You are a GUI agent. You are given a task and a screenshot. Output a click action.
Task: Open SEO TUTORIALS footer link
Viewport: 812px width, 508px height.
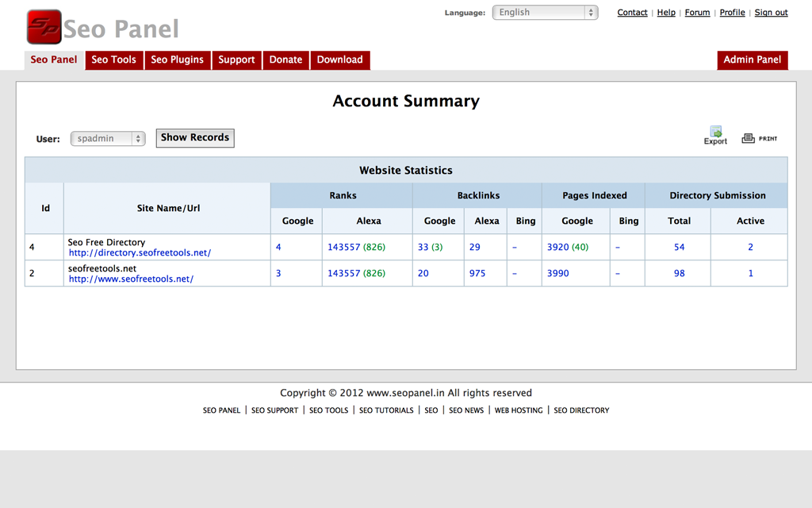tap(386, 410)
